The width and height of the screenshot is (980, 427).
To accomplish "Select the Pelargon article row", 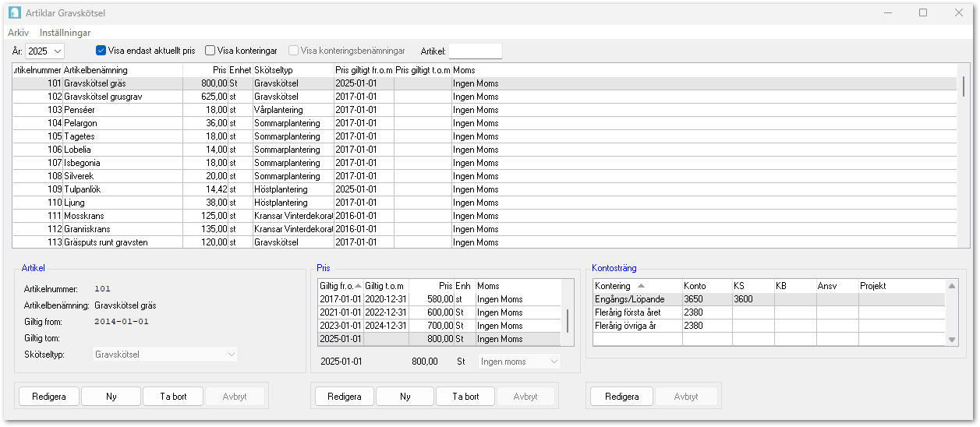I will [484, 123].
